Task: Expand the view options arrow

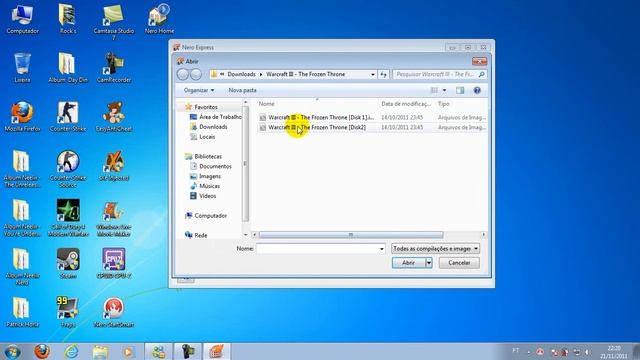Action: (x=444, y=90)
